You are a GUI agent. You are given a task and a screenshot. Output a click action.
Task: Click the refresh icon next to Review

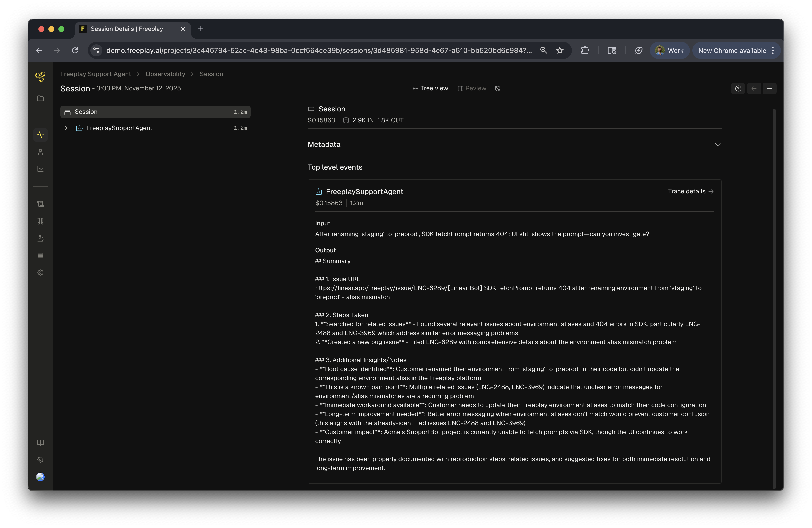click(498, 89)
